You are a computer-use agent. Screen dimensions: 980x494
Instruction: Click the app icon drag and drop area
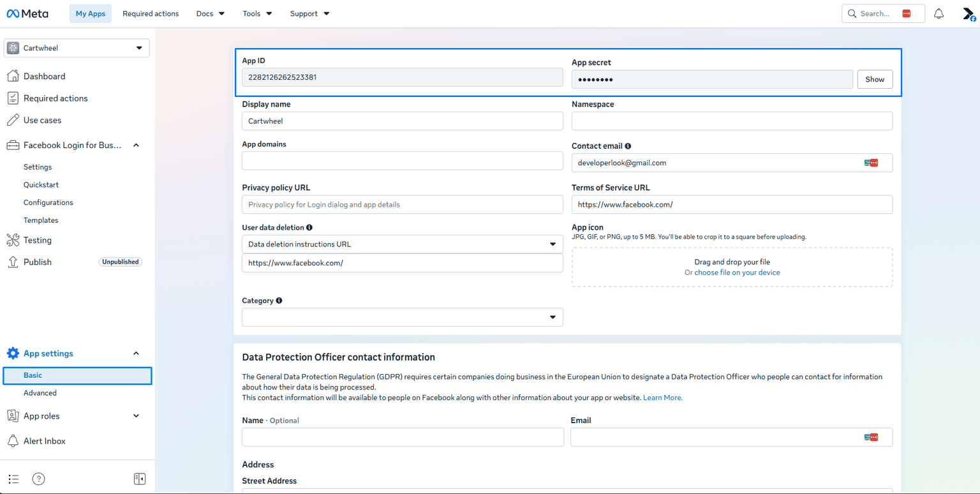pyautogui.click(x=732, y=267)
